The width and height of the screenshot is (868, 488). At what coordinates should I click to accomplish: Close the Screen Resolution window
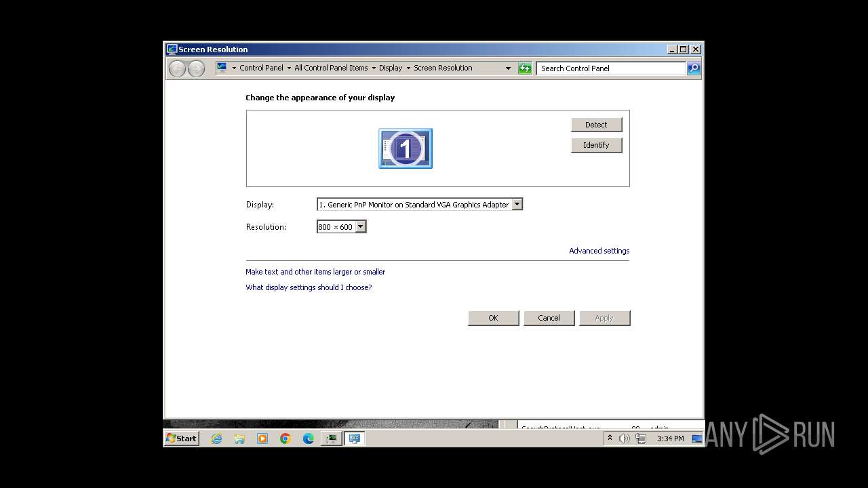(x=695, y=49)
